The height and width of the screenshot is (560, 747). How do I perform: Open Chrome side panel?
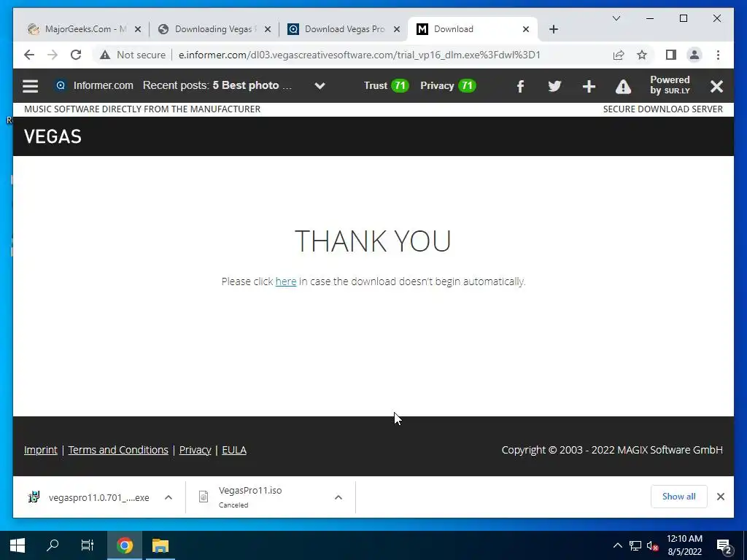pyautogui.click(x=671, y=55)
